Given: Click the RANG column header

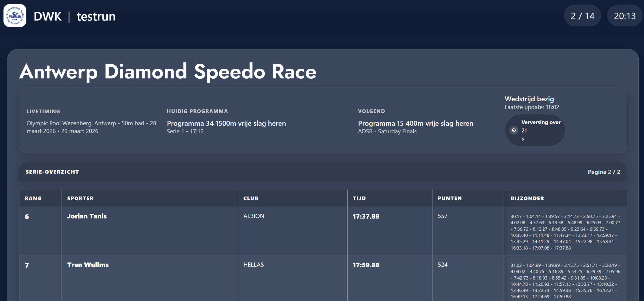Looking at the screenshot, I should (33, 198).
